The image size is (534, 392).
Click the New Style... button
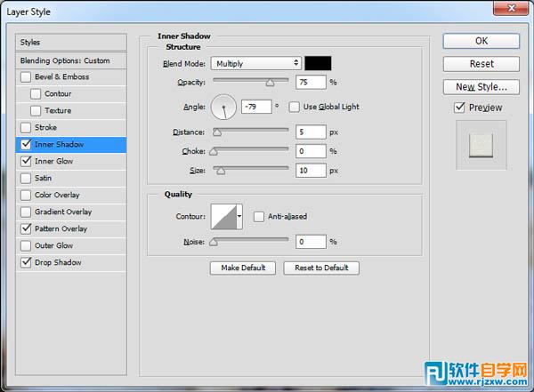(481, 87)
